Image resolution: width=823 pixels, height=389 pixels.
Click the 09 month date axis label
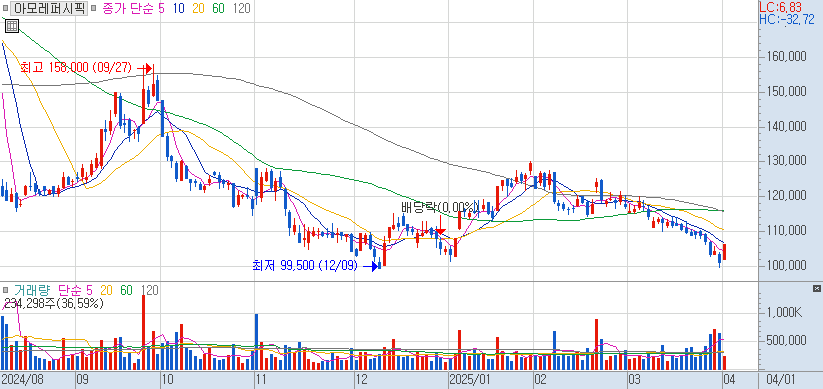pyautogui.click(x=82, y=379)
